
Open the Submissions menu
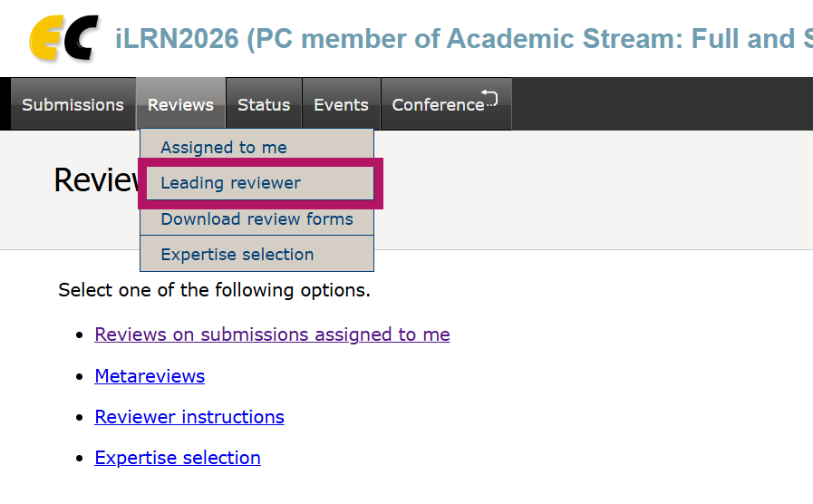(73, 105)
